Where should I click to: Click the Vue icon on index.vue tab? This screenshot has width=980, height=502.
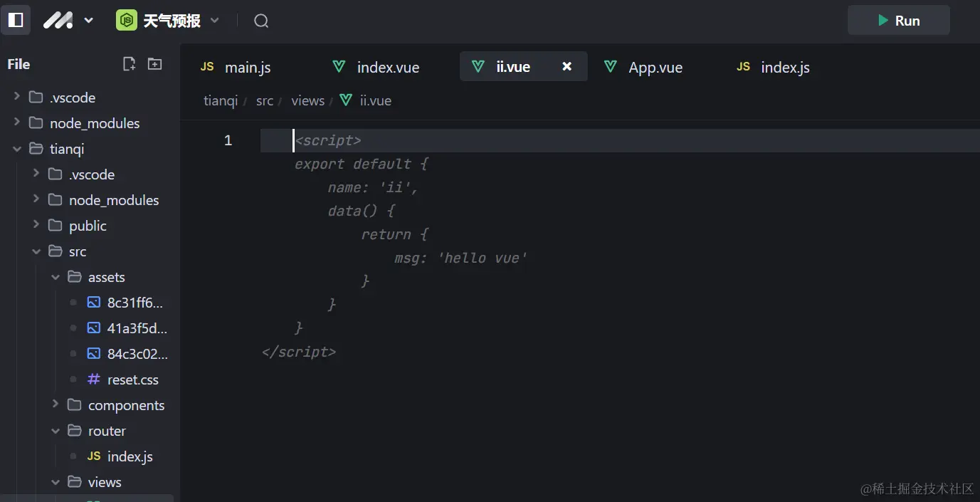tap(339, 66)
